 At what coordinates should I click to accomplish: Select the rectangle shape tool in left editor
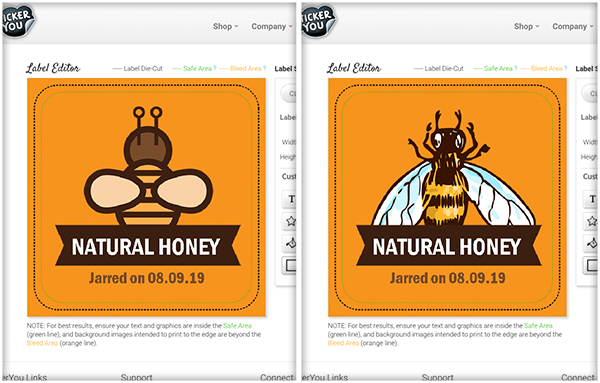coord(290,265)
